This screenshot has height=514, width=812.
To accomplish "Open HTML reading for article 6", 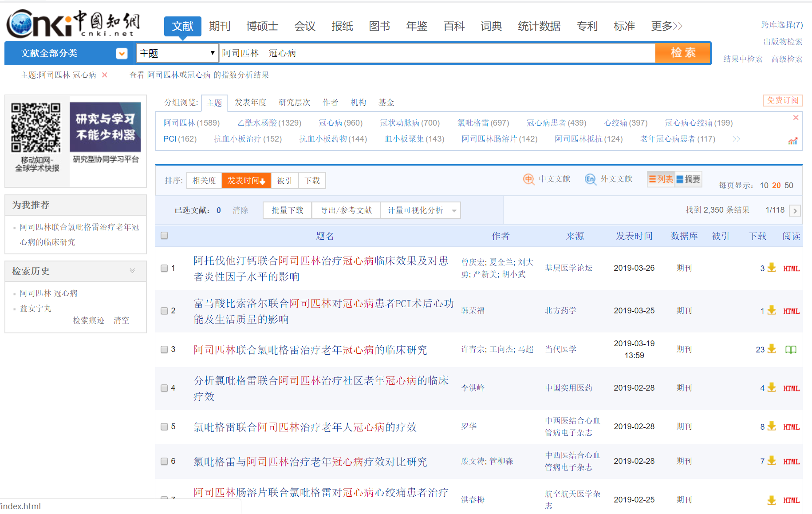I will click(791, 462).
